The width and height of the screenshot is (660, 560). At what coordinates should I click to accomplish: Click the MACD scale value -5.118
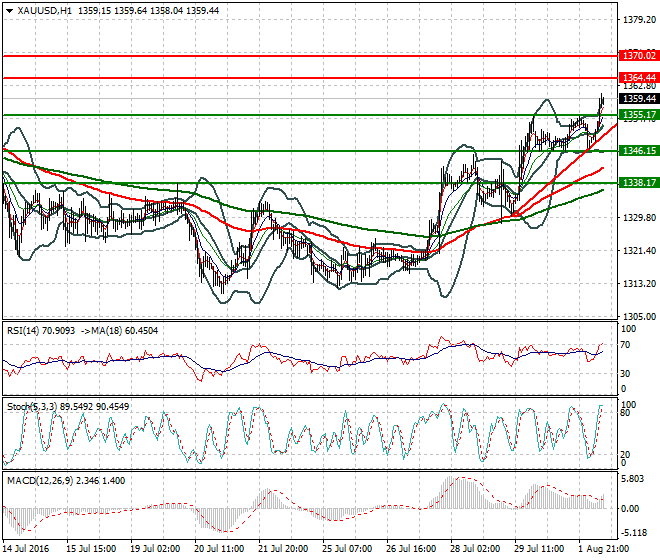tap(634, 533)
